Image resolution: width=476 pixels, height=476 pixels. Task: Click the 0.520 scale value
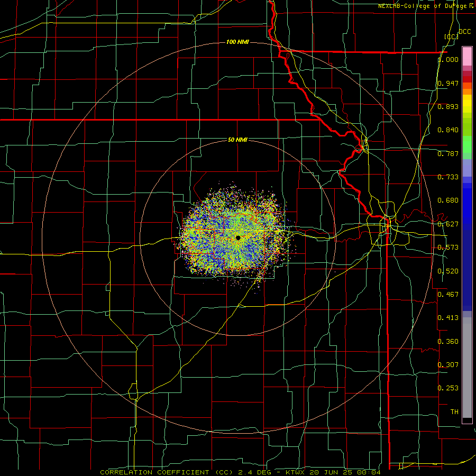click(448, 271)
